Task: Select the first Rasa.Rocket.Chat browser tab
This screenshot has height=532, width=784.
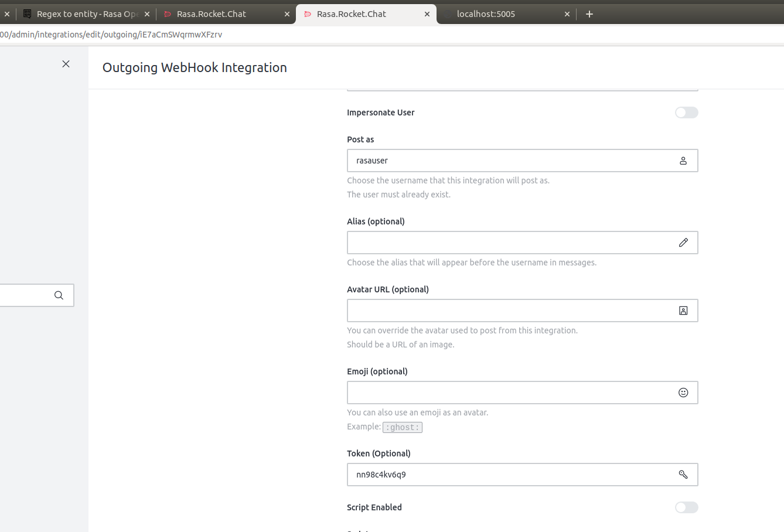Action: click(220, 14)
